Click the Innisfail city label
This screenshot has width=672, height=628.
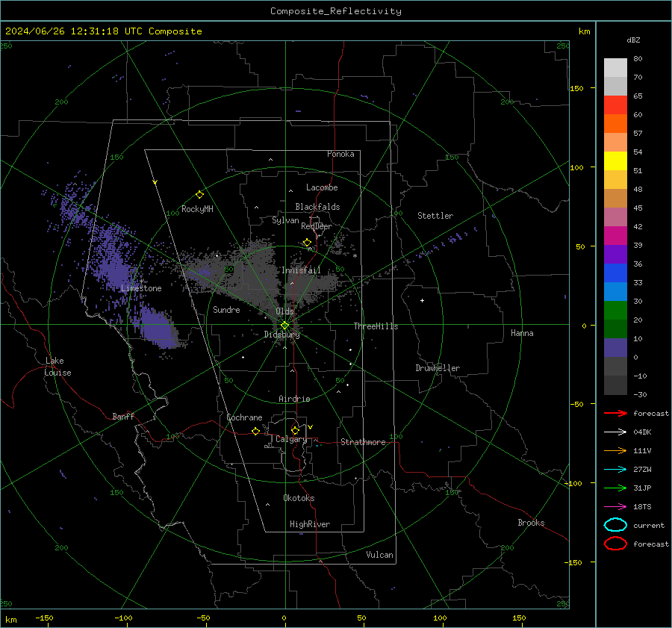(x=301, y=270)
